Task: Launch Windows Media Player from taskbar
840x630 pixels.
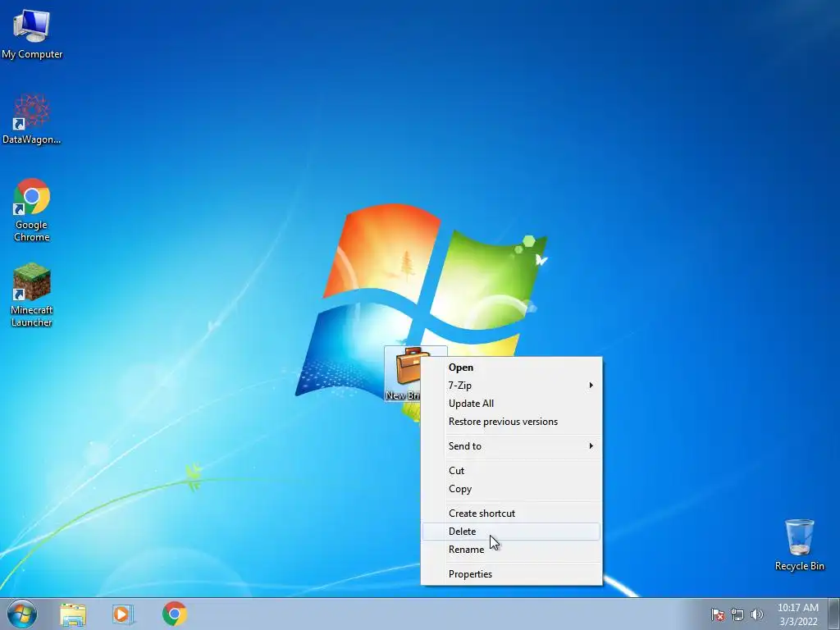Action: pos(123,614)
